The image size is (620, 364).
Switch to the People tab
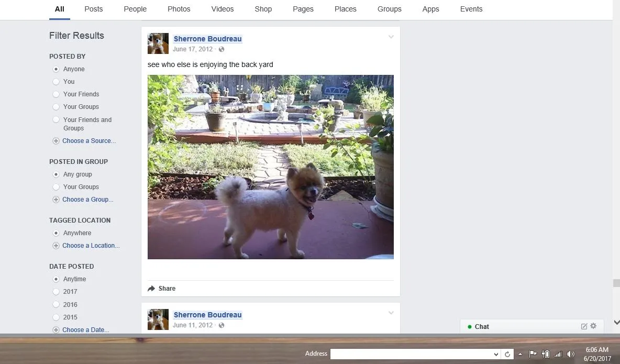coord(135,9)
